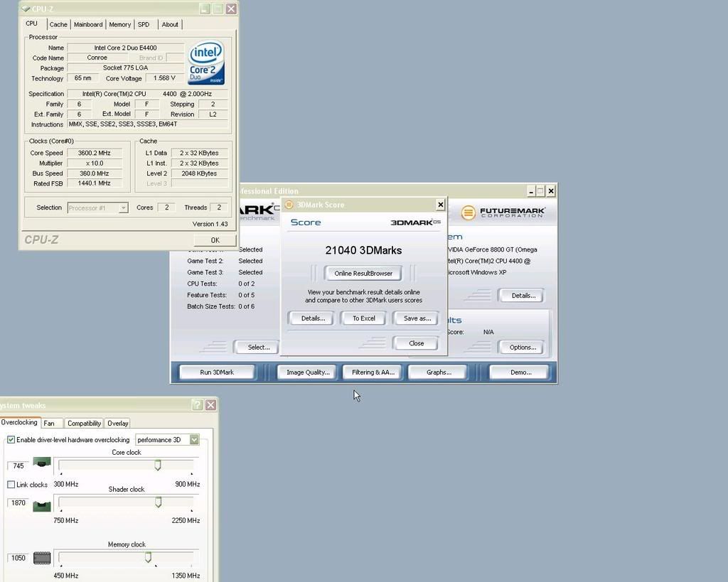Open the About tab in CPU-Z

170,25
